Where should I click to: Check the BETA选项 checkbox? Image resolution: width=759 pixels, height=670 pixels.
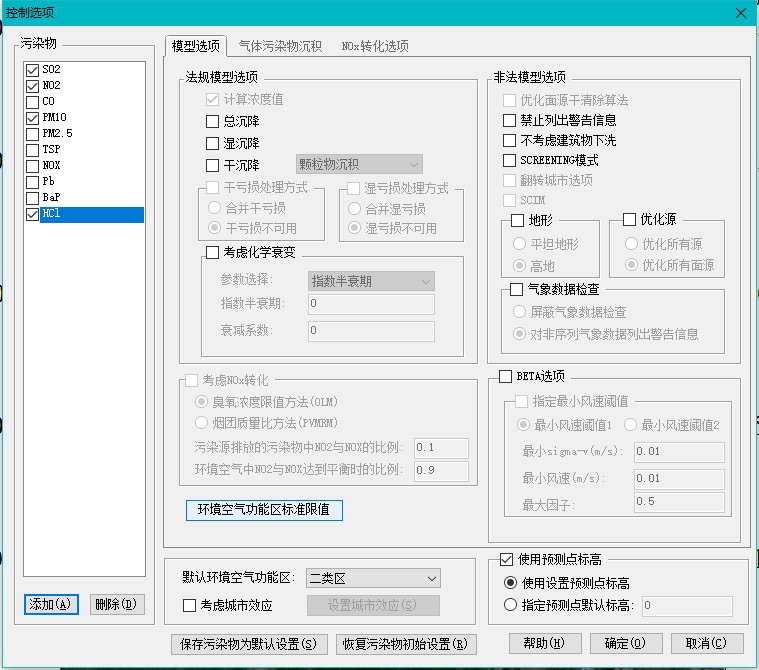505,377
